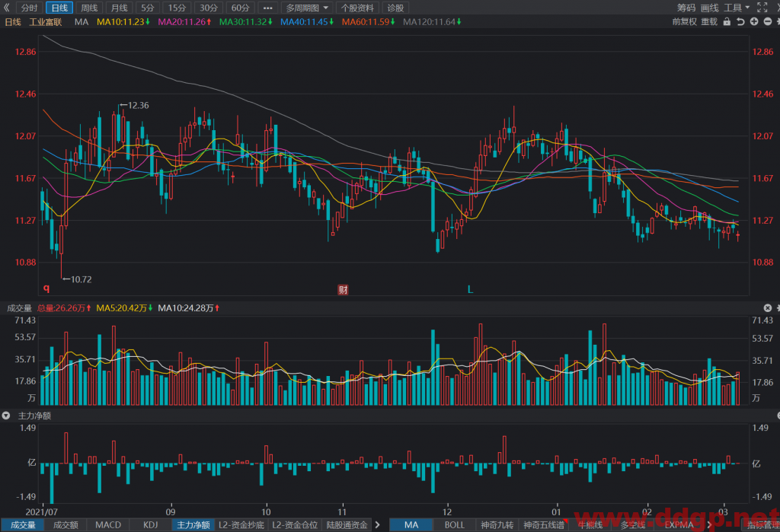Show more sub-chart indicators with right chevron
This screenshot has width=780, height=532.
(378, 525)
